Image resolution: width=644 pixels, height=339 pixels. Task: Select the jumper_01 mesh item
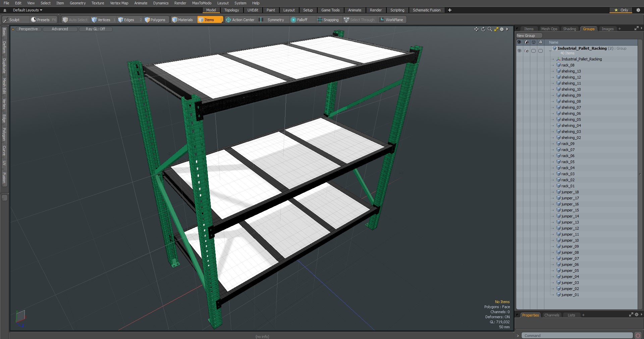[x=570, y=295]
